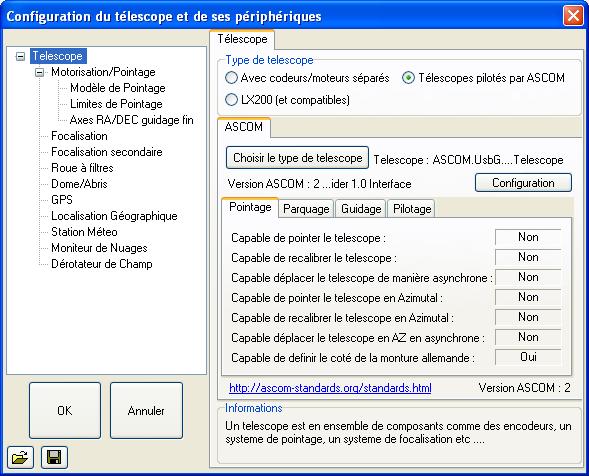589x476 pixels.
Task: Select Focalisation in the tree
Action: pyautogui.click(x=79, y=136)
